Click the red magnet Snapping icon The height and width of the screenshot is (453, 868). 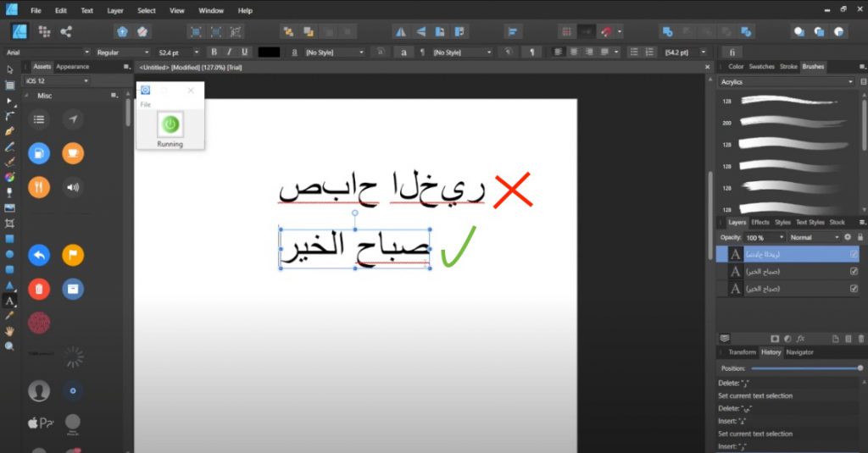[606, 32]
